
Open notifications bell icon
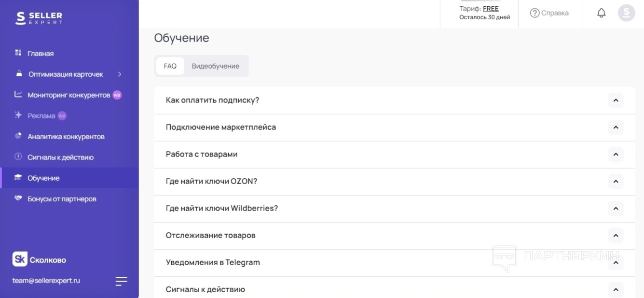point(601,13)
